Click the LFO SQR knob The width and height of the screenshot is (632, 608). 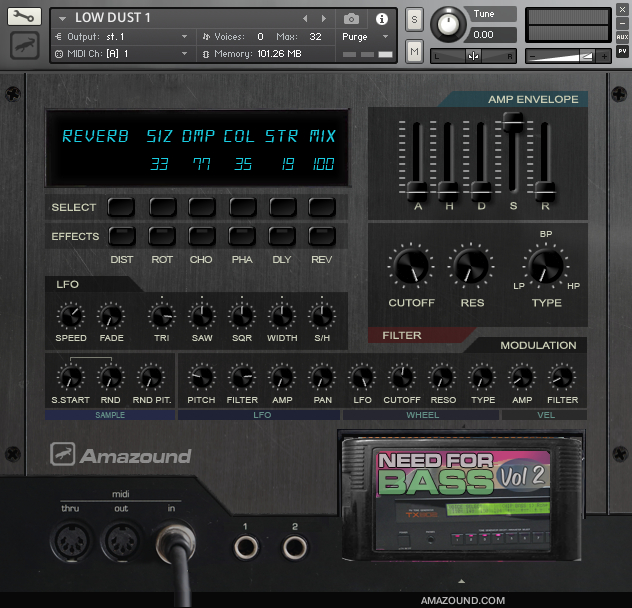[242, 316]
